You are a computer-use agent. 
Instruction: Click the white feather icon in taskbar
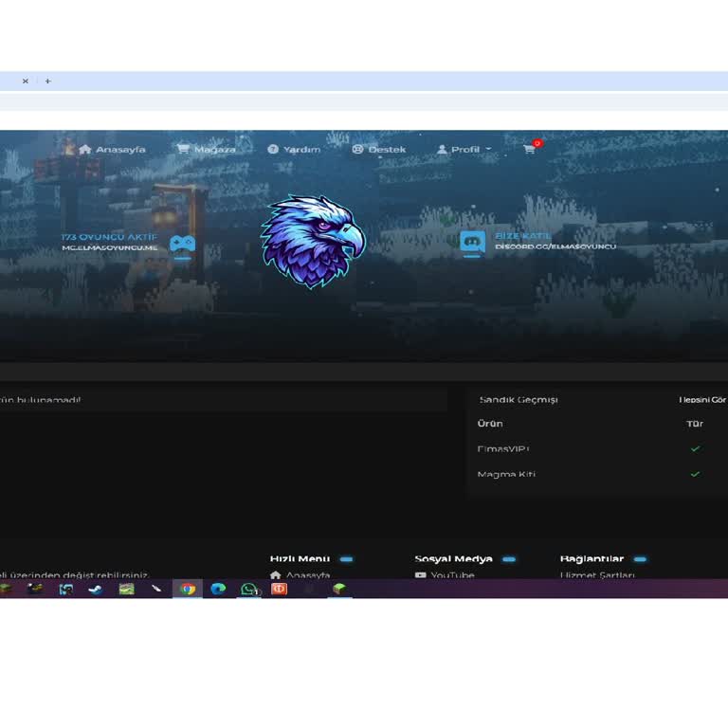(x=156, y=589)
